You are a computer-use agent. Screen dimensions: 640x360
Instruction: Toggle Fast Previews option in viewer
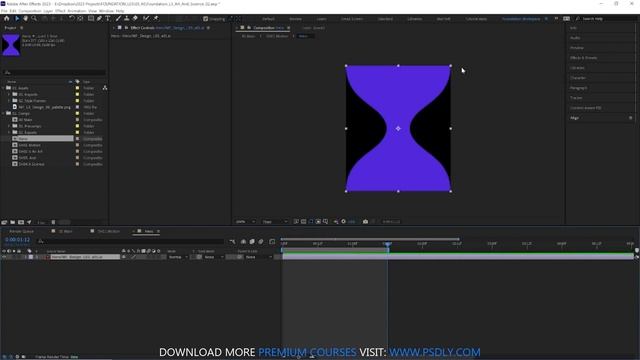click(x=296, y=221)
